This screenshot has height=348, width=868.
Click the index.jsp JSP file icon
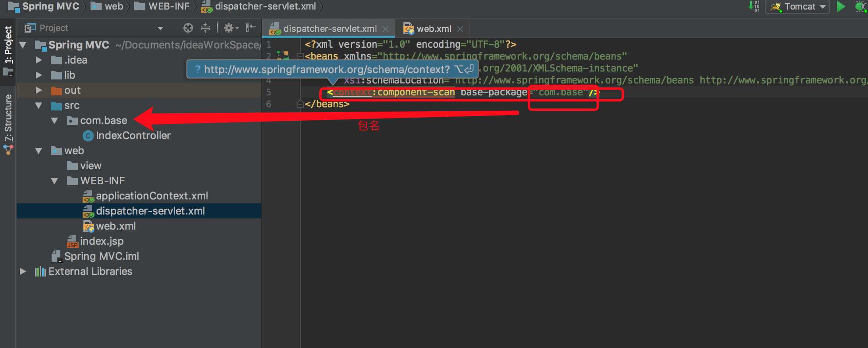72,242
